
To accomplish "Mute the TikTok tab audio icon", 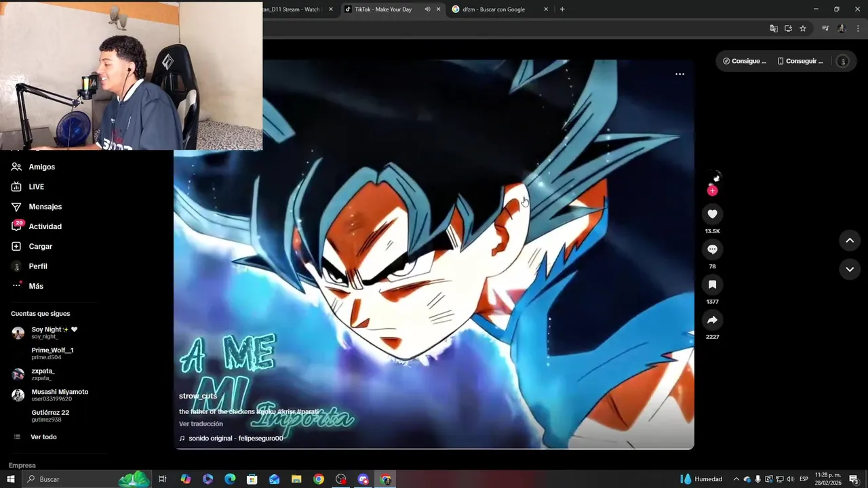I will point(427,9).
